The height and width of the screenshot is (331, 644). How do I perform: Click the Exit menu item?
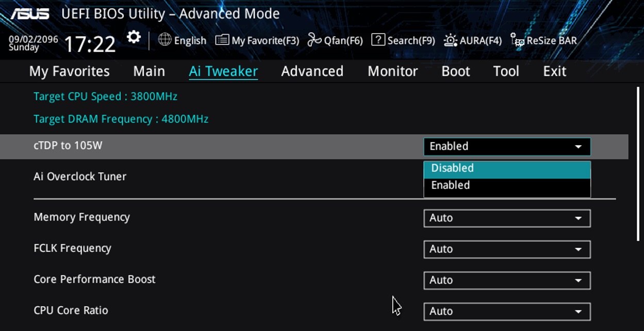point(554,71)
